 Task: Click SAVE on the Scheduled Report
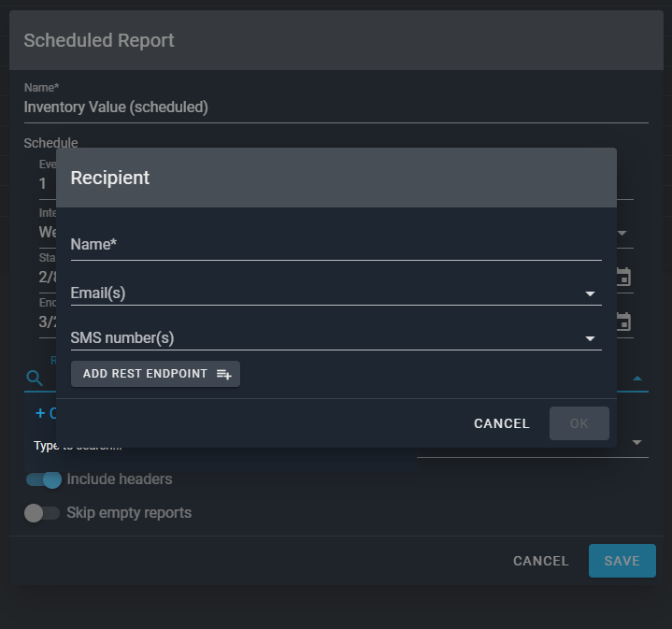622,561
